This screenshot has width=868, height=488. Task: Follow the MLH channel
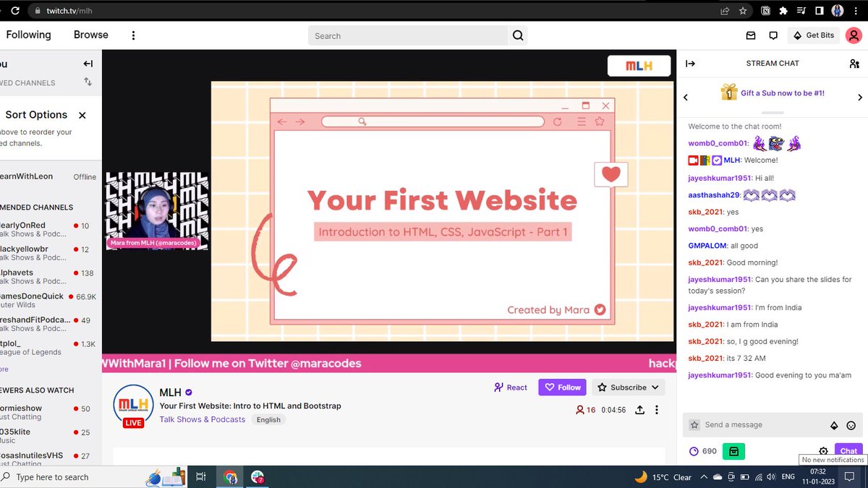tap(562, 388)
